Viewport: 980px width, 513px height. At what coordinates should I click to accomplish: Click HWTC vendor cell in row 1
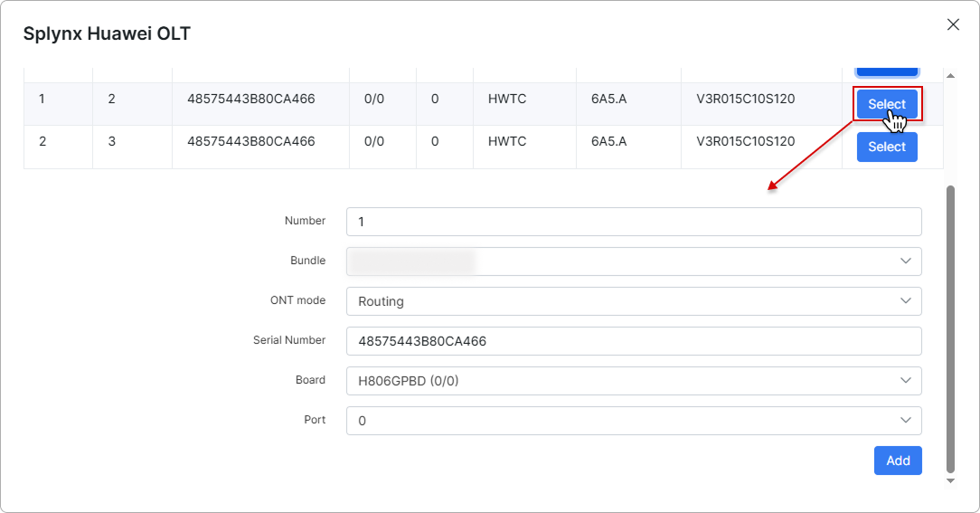click(x=507, y=99)
